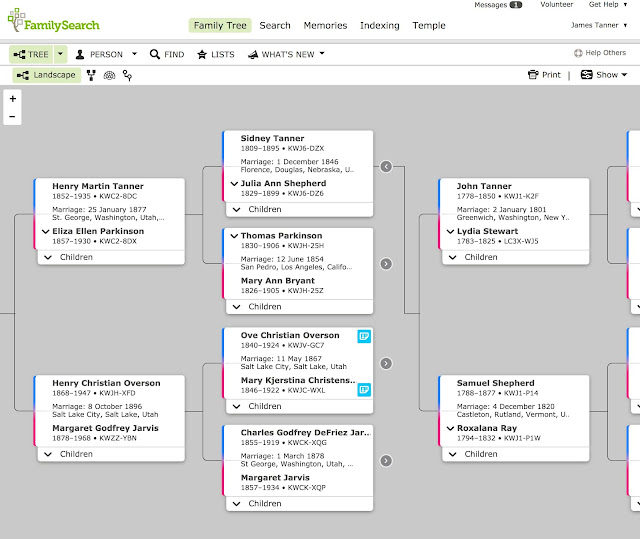The height and width of the screenshot is (539, 640).
Task: Select the fan chart view icon
Action: point(109,75)
